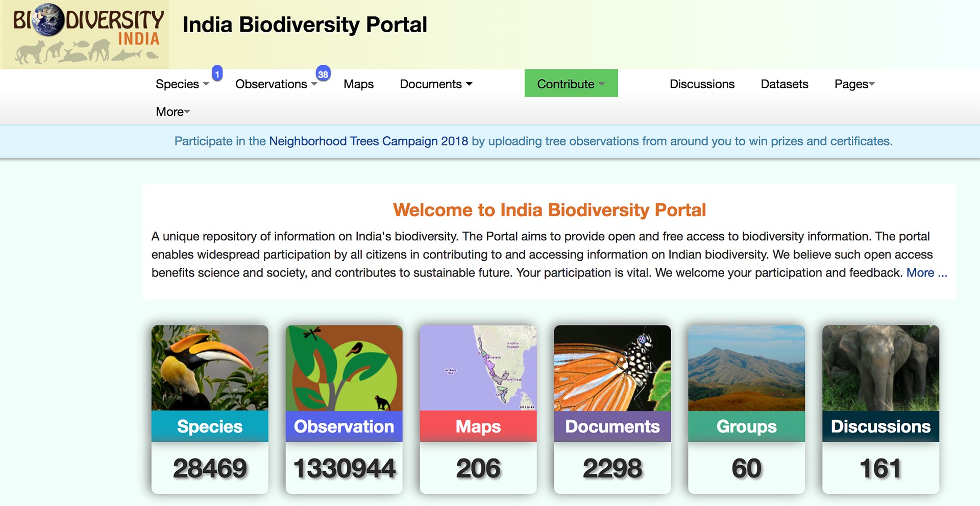Expand the More dropdown menu
Screen dimensions: 980x506
click(173, 112)
